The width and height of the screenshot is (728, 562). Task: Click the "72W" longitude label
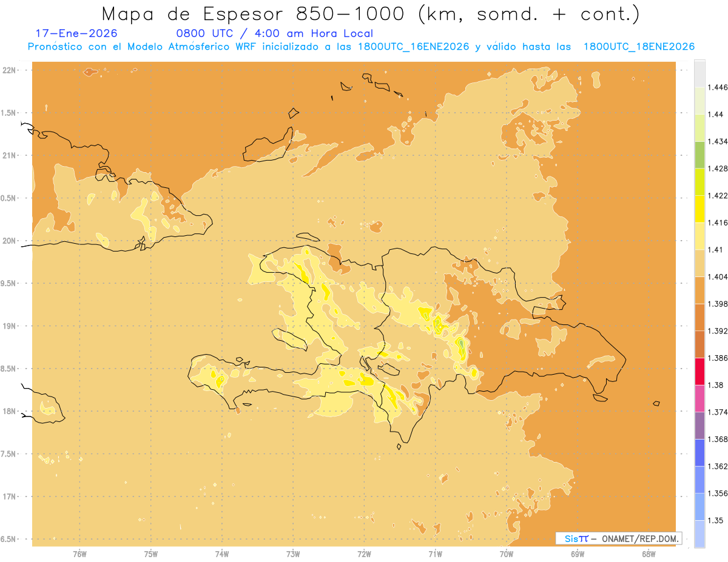[364, 554]
